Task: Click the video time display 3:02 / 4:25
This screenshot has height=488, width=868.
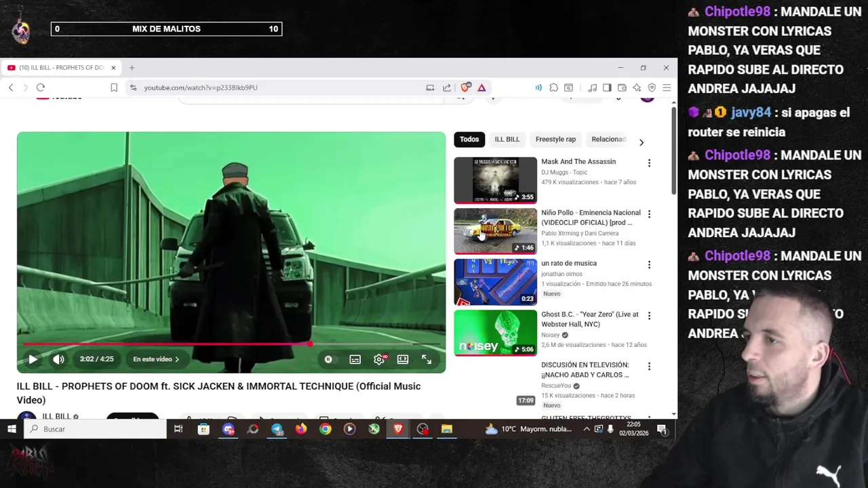Action: [x=96, y=359]
